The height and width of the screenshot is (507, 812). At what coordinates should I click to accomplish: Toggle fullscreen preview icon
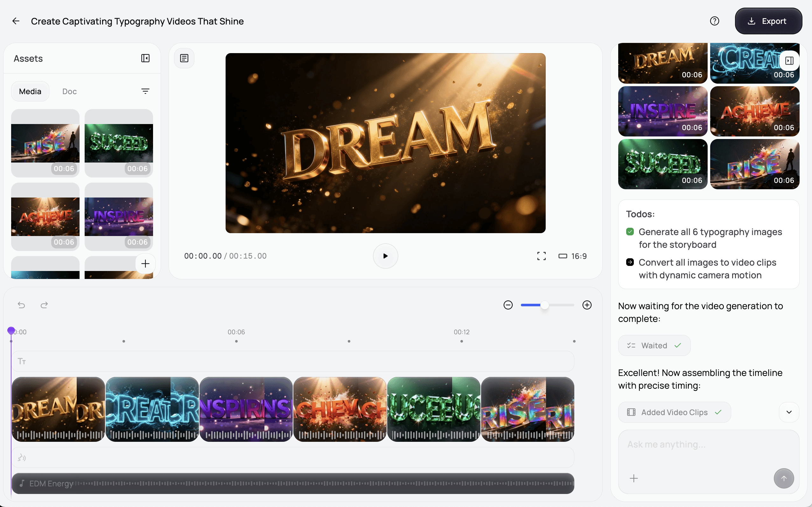click(x=541, y=256)
